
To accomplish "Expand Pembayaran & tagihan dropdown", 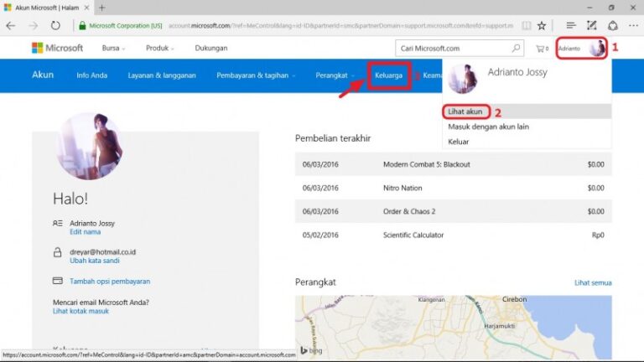I will click(x=256, y=75).
